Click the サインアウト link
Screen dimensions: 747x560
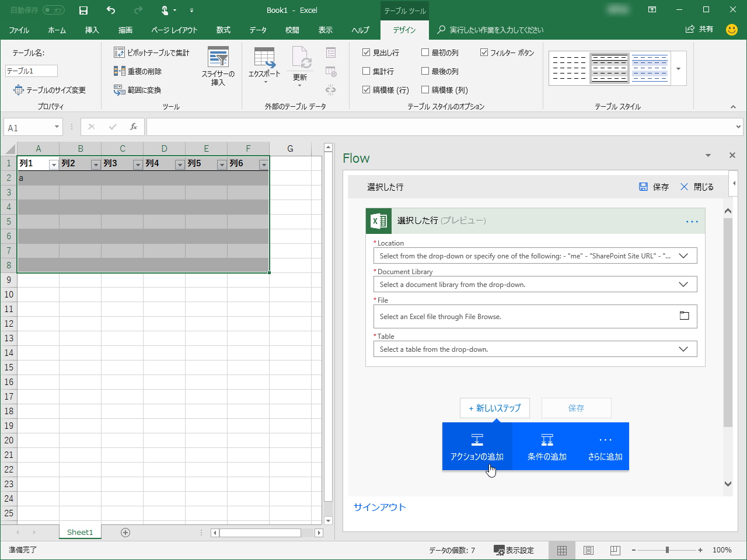[x=378, y=507]
